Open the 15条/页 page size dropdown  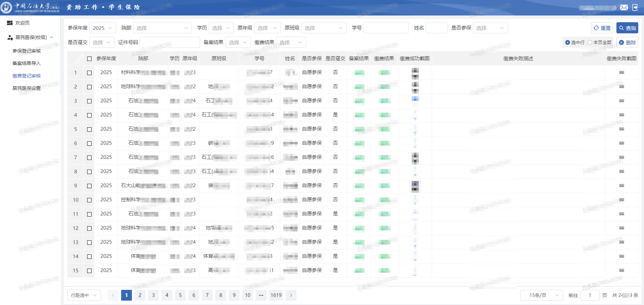541,295
